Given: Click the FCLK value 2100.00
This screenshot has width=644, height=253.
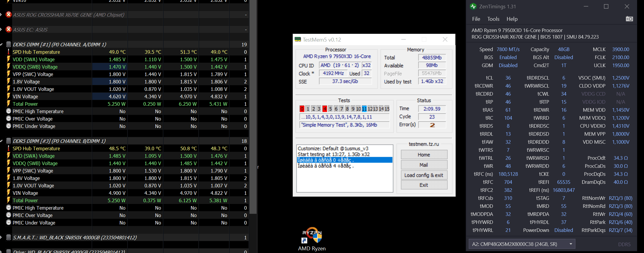Looking at the screenshot, I should pos(621,57).
